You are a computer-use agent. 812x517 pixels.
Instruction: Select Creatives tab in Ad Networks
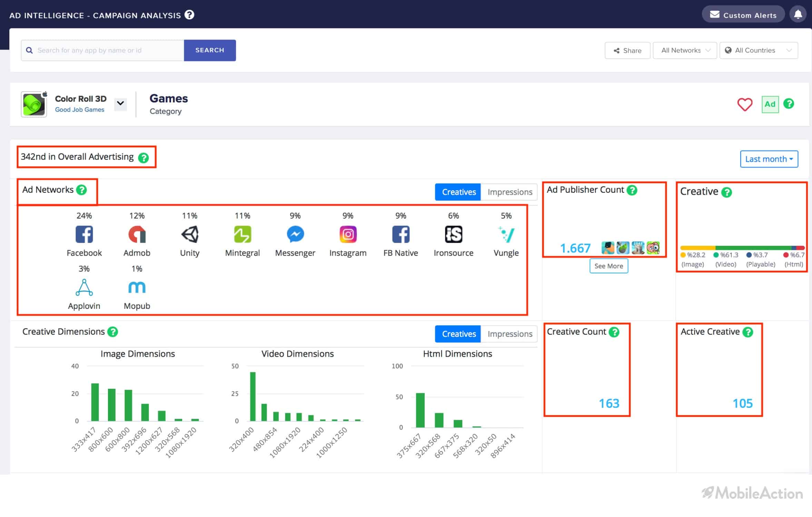(458, 192)
